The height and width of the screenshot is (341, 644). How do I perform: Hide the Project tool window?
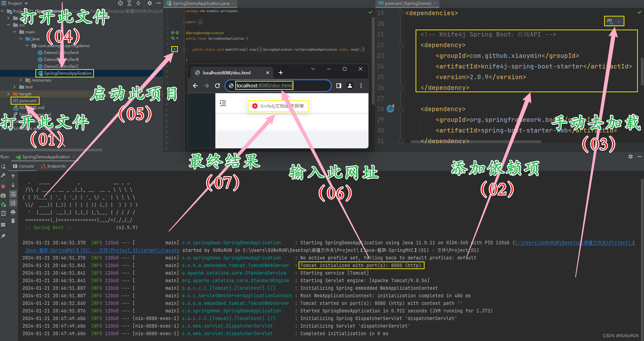tap(159, 3)
